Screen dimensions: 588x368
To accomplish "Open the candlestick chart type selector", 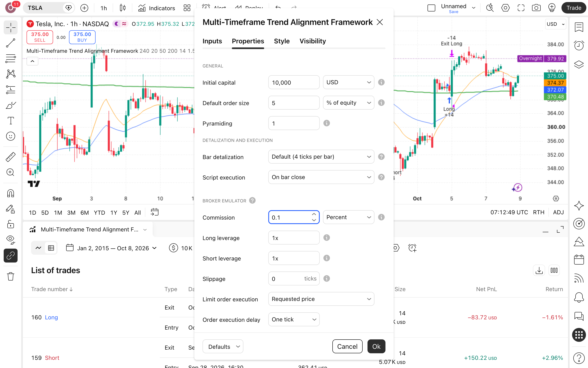I will point(123,8).
